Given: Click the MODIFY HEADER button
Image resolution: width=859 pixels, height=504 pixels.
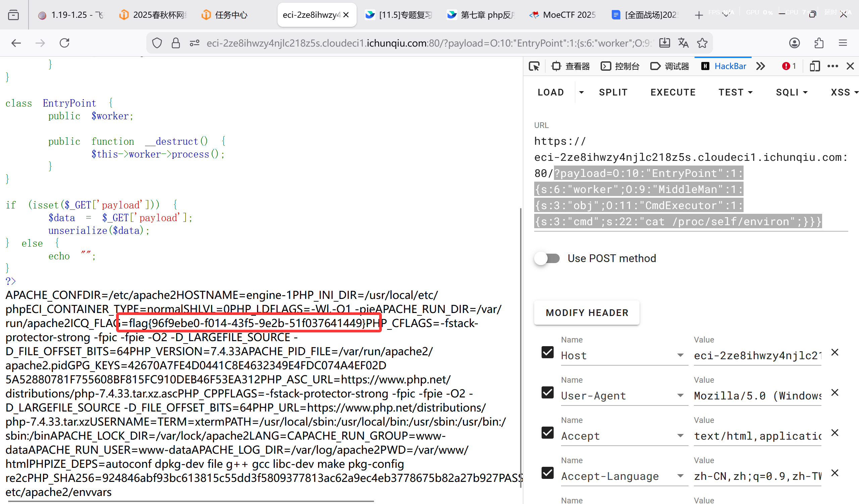Looking at the screenshot, I should pyautogui.click(x=587, y=313).
